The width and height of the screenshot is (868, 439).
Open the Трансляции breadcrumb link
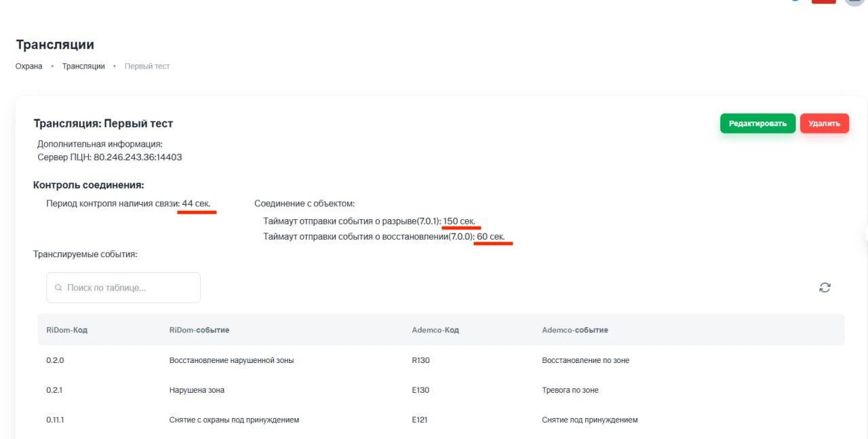(x=83, y=66)
